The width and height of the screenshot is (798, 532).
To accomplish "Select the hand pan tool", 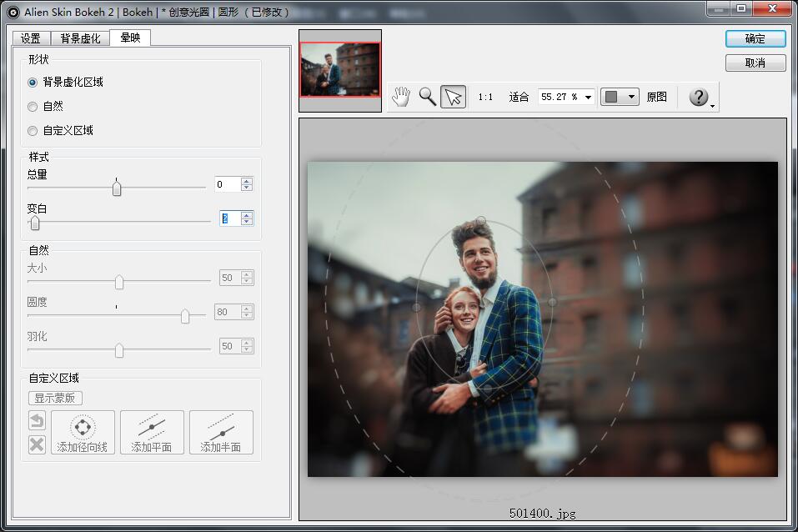I will click(x=401, y=97).
